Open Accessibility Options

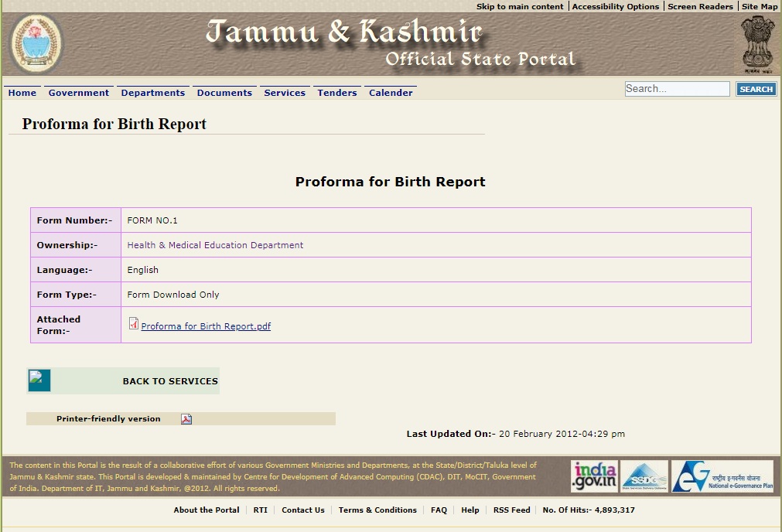(615, 6)
